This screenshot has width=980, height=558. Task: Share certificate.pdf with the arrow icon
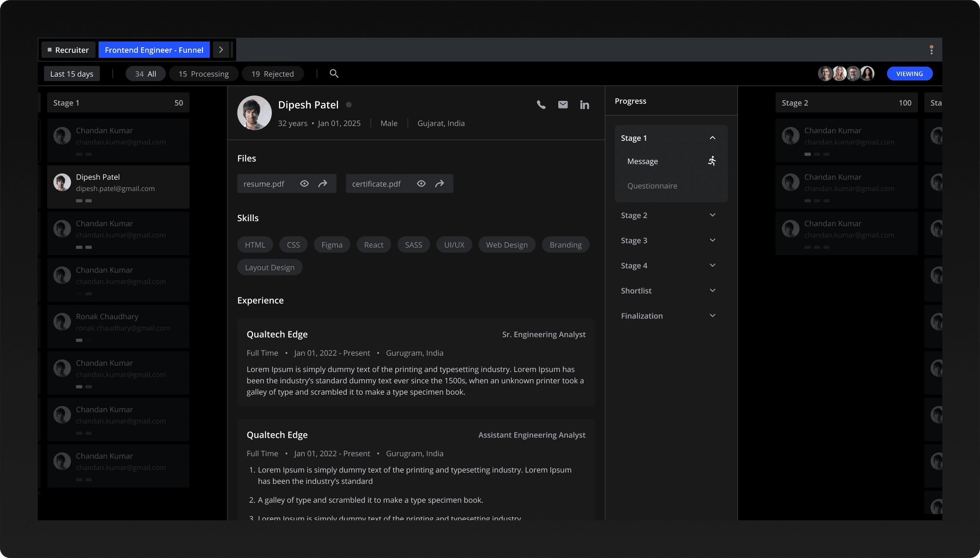coord(439,183)
